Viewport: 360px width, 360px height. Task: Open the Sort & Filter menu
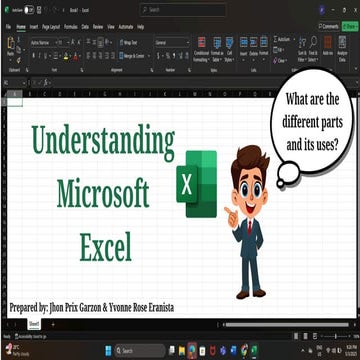[x=302, y=49]
